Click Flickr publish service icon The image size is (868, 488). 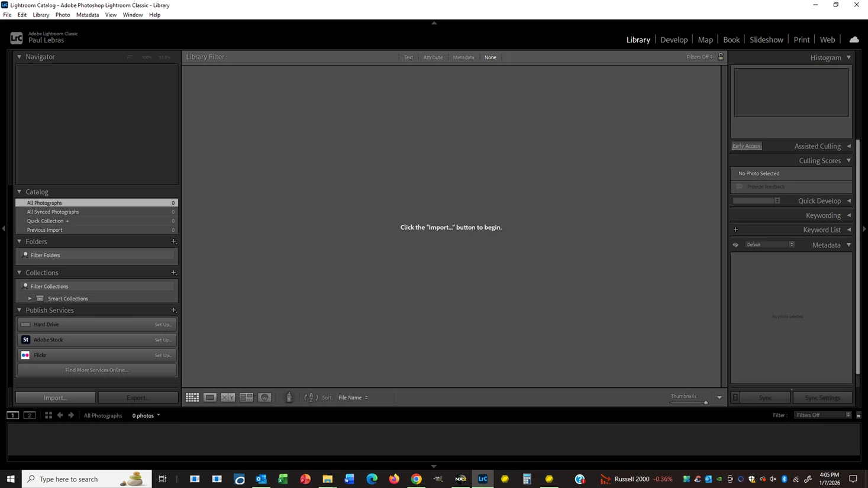[25, 355]
